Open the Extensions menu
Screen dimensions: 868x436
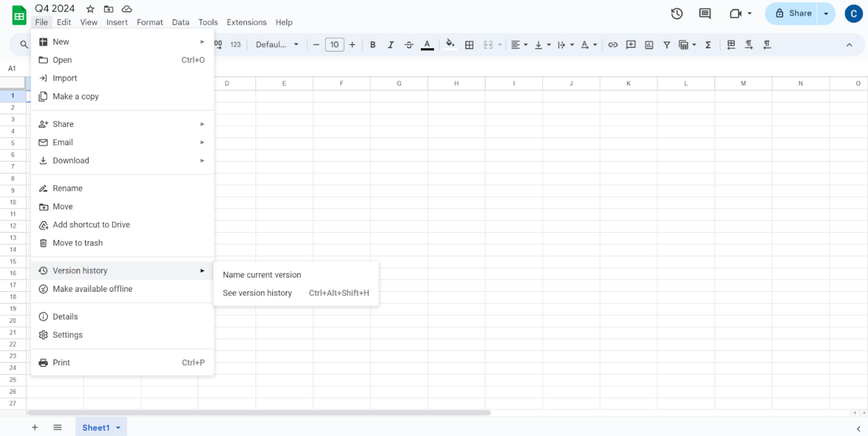pyautogui.click(x=247, y=22)
